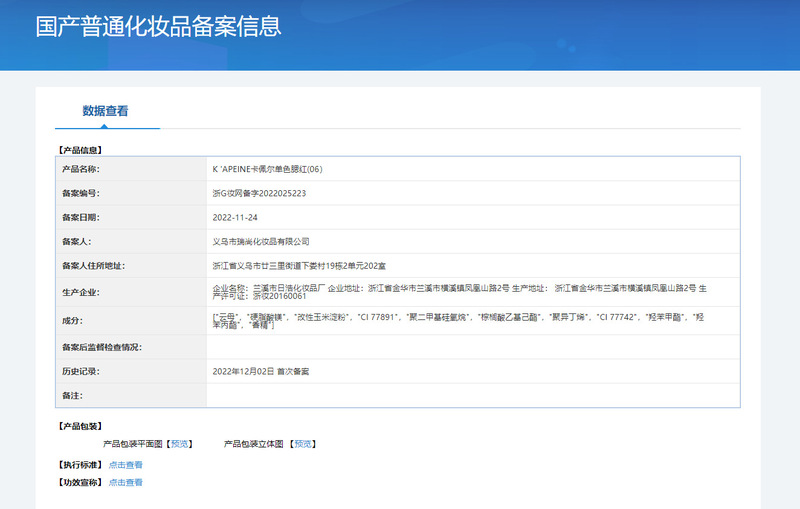The image size is (800, 509).
Task: Open the 数据查看 tab
Action: click(x=105, y=111)
